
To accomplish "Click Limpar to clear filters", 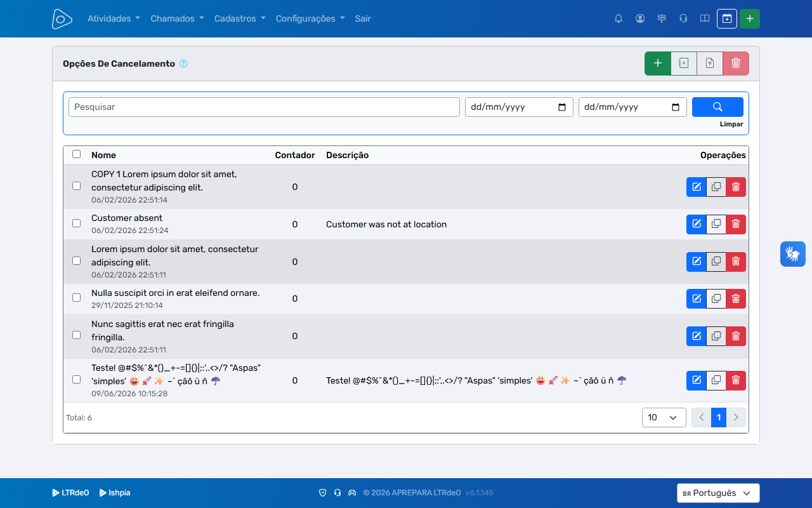I will (x=731, y=124).
